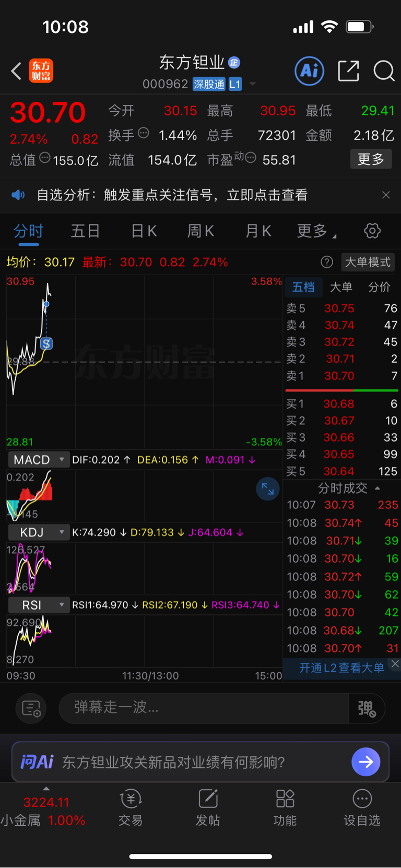Tap the 弹幕走一波 input field

204,708
